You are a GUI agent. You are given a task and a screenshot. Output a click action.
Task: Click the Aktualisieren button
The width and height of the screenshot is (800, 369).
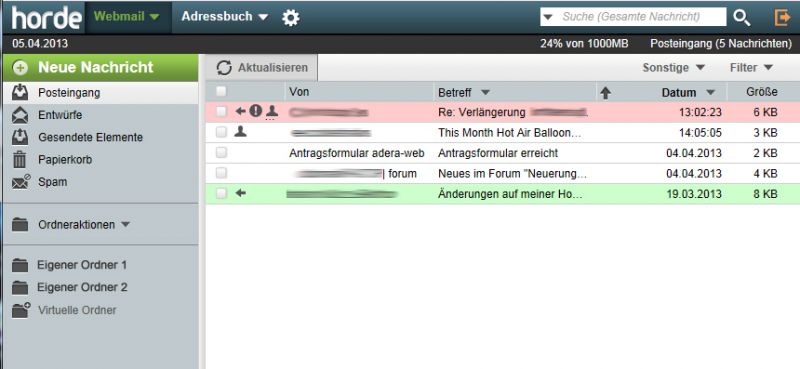click(262, 68)
